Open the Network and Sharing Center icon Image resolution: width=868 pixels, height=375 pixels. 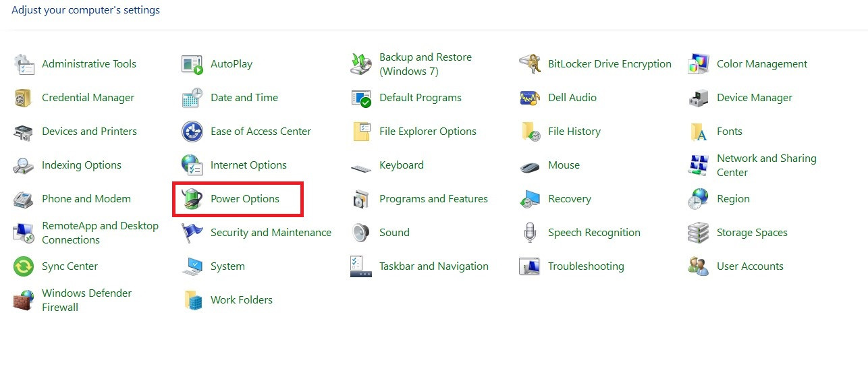point(699,165)
